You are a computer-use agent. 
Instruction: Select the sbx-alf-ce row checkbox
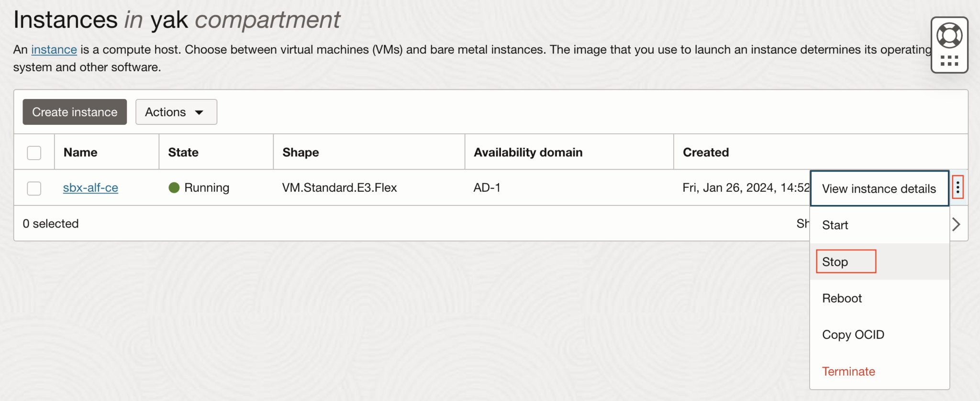(x=34, y=188)
